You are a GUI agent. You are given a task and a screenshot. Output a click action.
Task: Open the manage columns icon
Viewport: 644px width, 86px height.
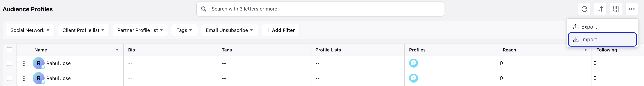[616, 9]
